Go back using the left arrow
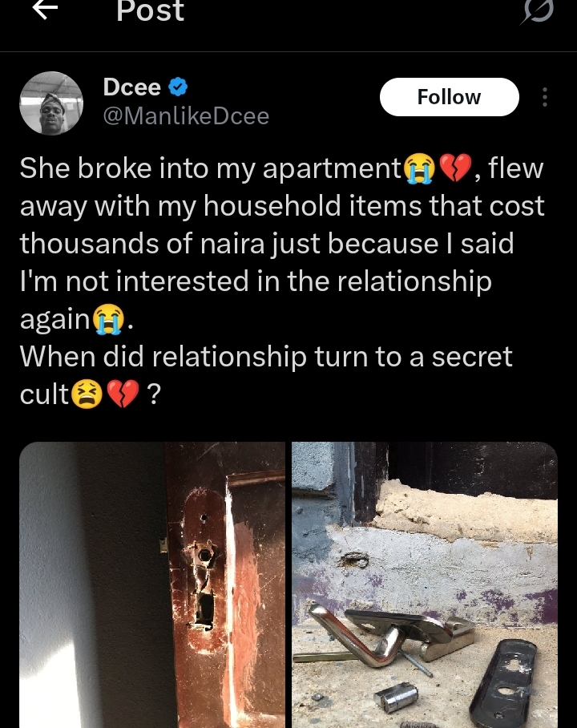The height and width of the screenshot is (728, 577). click(45, 10)
